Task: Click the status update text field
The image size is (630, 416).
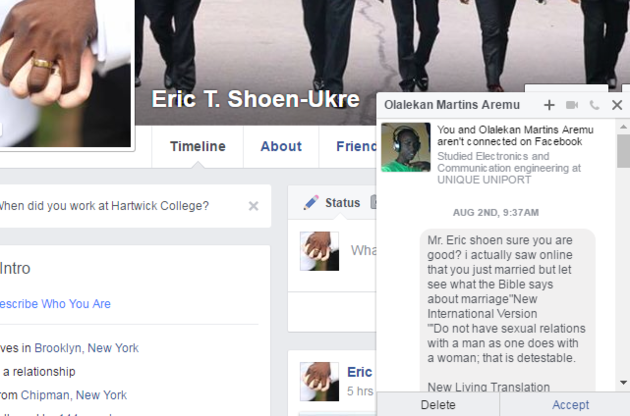Action: pyautogui.click(x=362, y=251)
